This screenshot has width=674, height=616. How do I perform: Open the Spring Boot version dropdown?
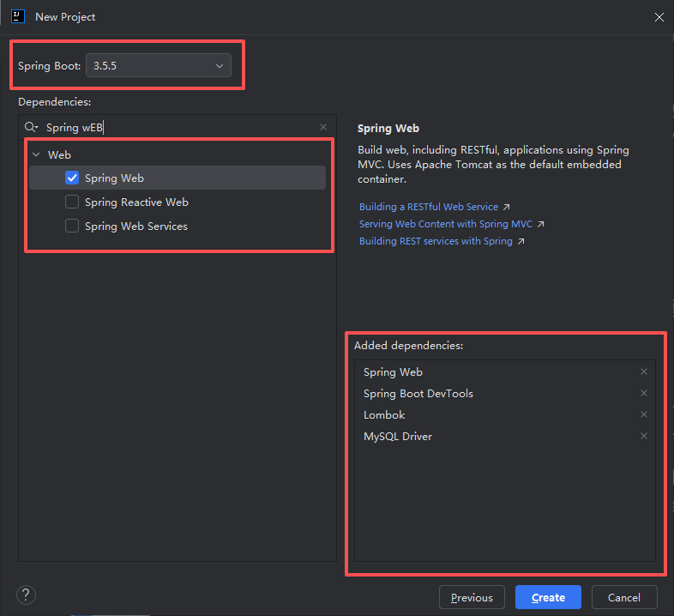pyautogui.click(x=158, y=65)
